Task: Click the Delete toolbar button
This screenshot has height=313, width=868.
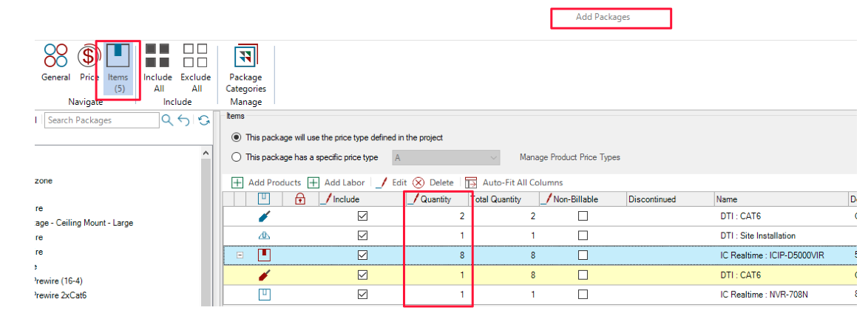Action: click(x=433, y=182)
